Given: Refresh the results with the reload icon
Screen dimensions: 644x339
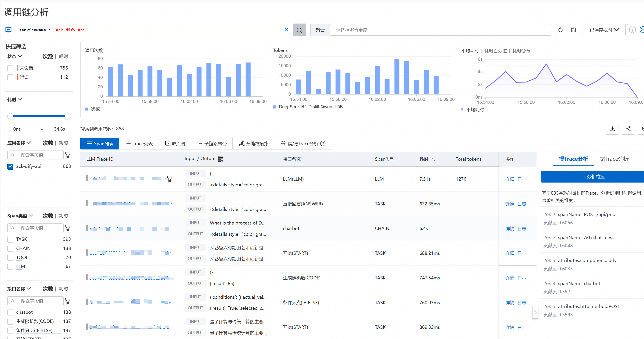Looking at the screenshot, I should coord(560,30).
